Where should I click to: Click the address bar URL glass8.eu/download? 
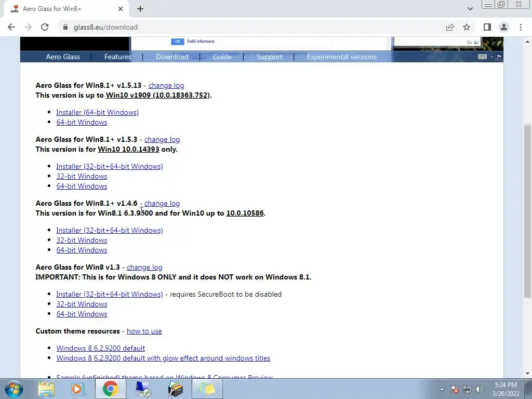(105, 27)
